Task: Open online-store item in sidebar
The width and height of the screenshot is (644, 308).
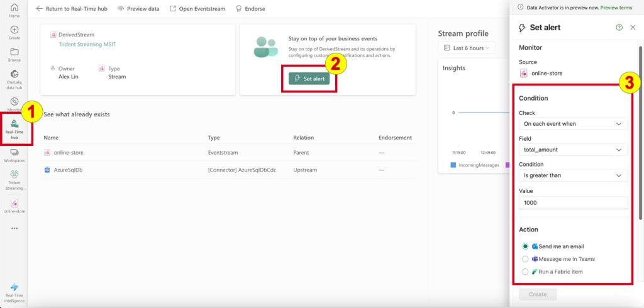Action: coord(14,206)
